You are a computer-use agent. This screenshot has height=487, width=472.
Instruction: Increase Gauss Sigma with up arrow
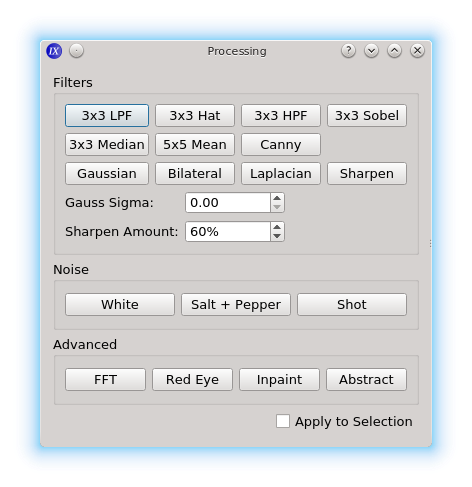[277, 198]
